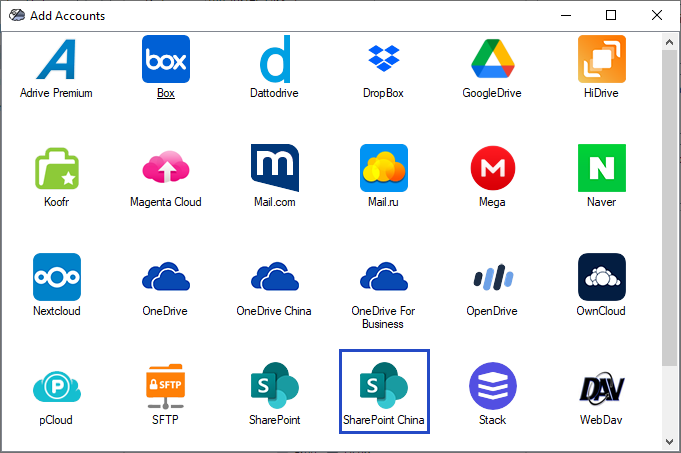Select the OneDrive For Business icon
This screenshot has width=681, height=453.
tap(384, 276)
